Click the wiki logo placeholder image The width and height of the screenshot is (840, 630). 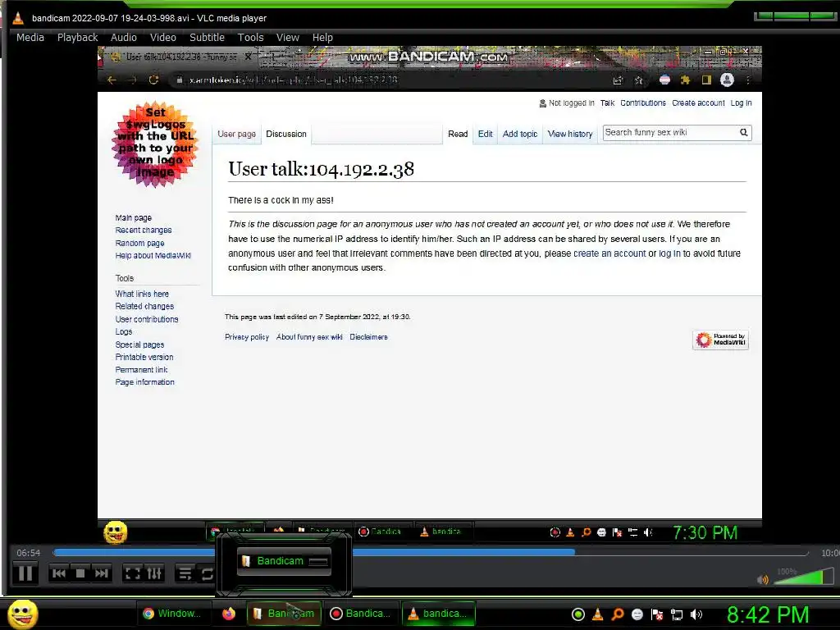pyautogui.click(x=155, y=144)
